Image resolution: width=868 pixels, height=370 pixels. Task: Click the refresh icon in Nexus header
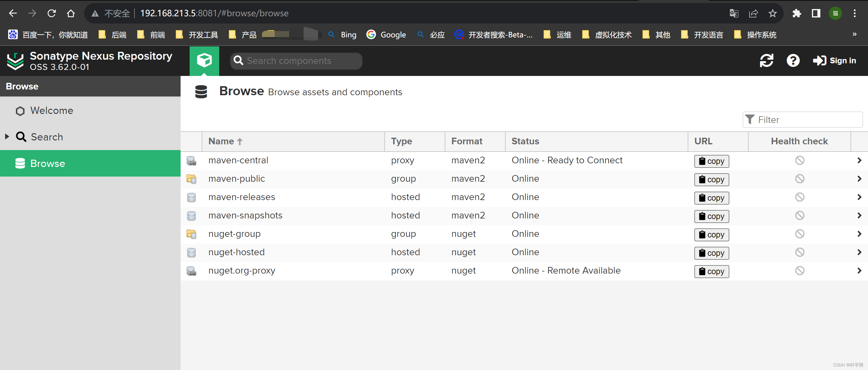pos(767,61)
